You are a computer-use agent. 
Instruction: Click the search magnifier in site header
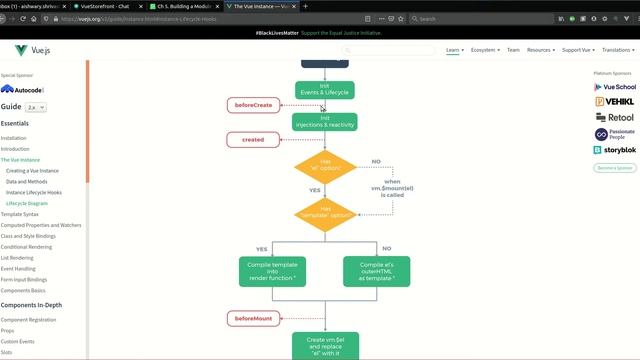pos(348,50)
